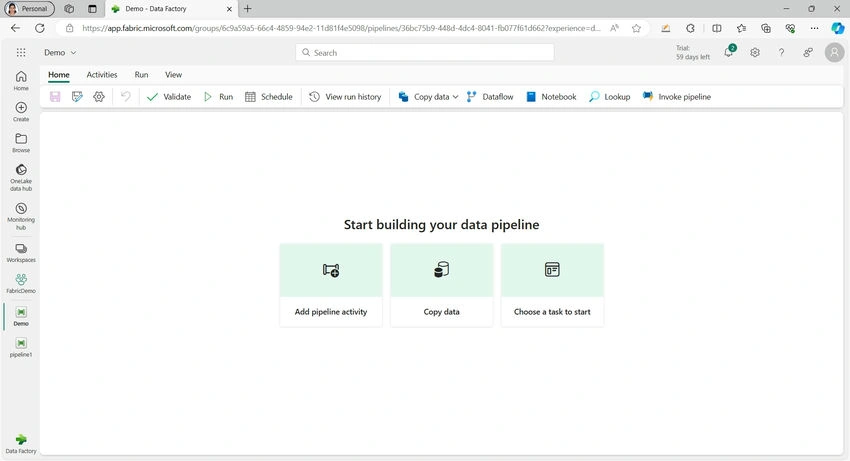Open Workspaces in the sidebar
The image size is (850, 461).
point(21,253)
